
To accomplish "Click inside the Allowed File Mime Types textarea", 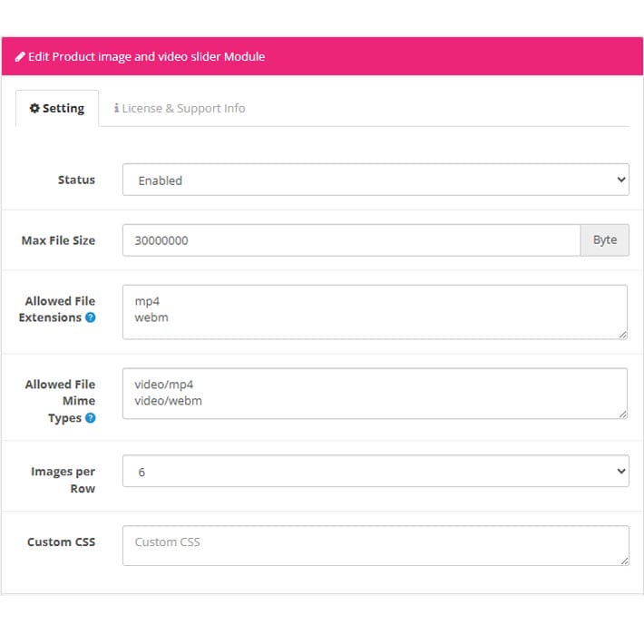I will coord(375,393).
